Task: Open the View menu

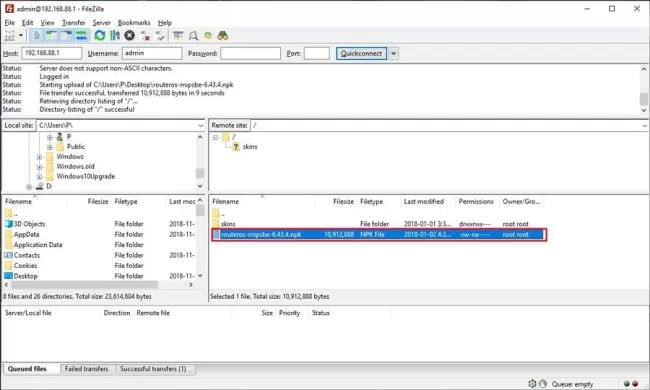Action: click(x=47, y=23)
